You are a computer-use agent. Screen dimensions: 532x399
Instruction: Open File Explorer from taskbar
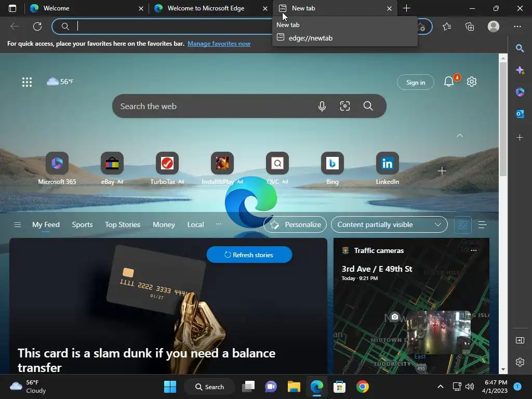pos(294,387)
